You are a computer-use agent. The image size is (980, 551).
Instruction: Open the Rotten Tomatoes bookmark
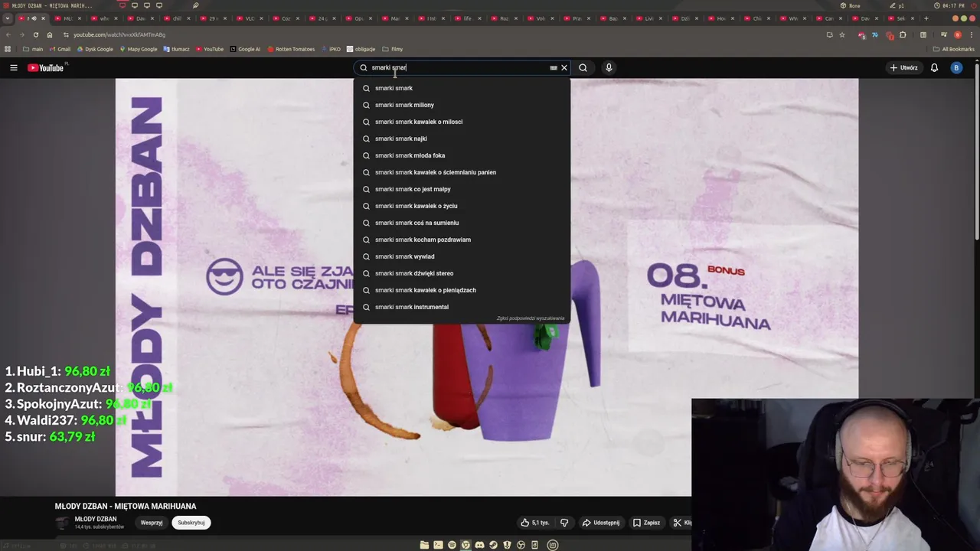pos(291,49)
